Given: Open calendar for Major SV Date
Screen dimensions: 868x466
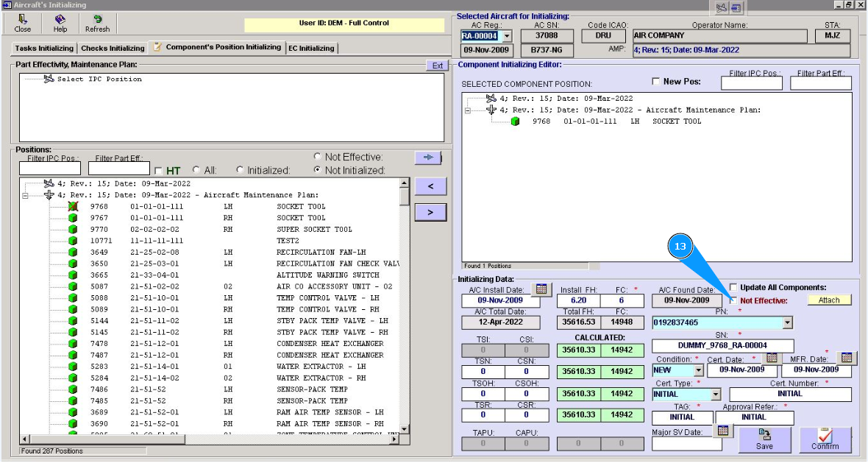Looking at the screenshot, I should click(x=723, y=431).
